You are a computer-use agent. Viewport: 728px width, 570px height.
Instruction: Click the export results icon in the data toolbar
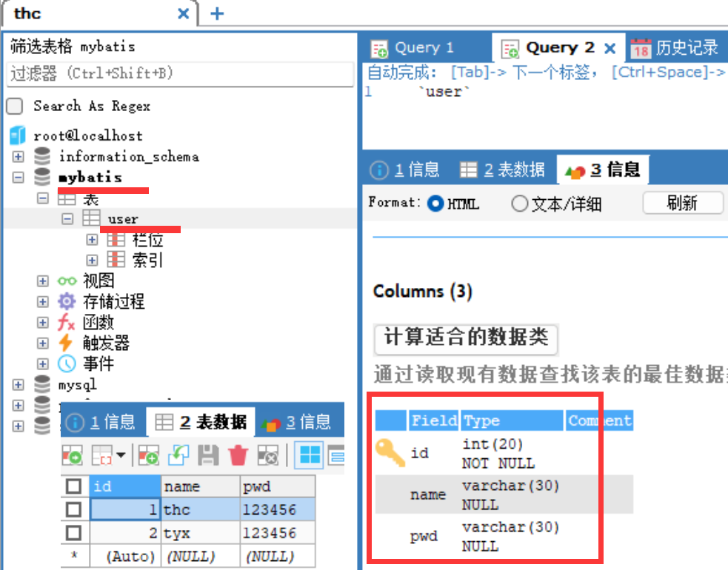tap(73, 455)
